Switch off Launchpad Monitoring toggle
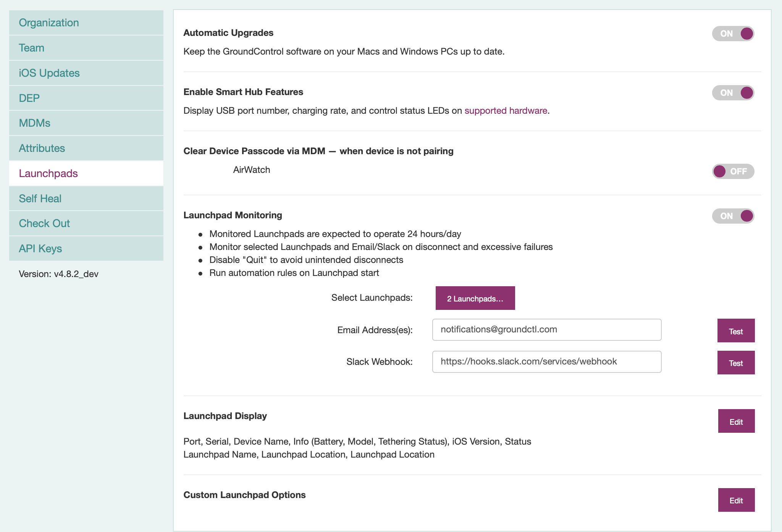 [x=733, y=216]
